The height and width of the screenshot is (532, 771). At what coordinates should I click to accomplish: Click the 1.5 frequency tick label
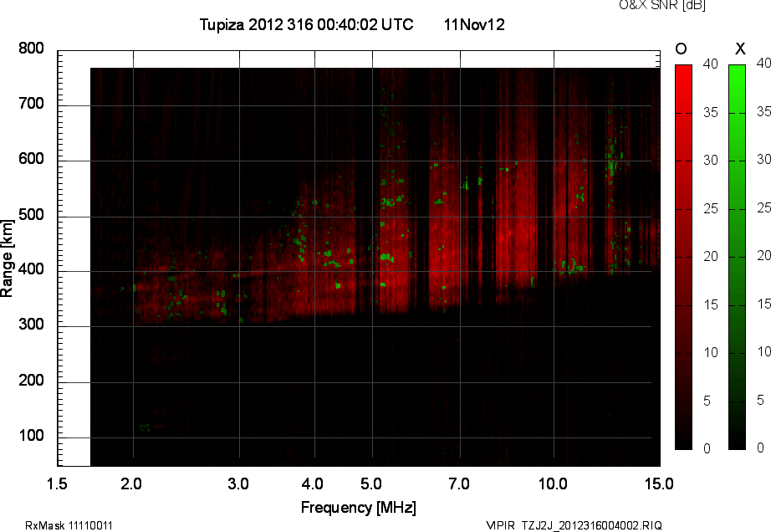(57, 483)
